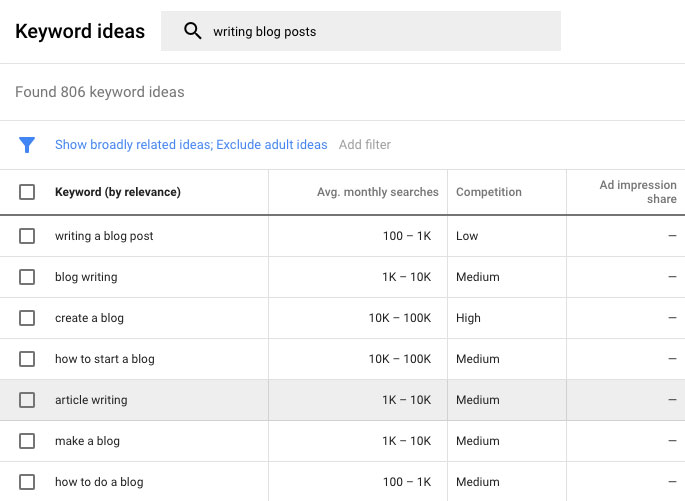Click the Keyword ideas page heading
685x501 pixels.
coord(80,32)
